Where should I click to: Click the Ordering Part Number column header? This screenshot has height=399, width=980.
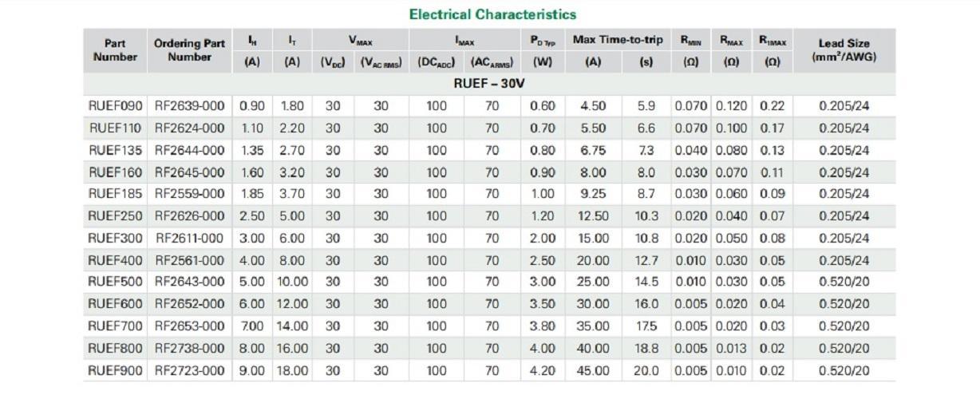pos(190,49)
